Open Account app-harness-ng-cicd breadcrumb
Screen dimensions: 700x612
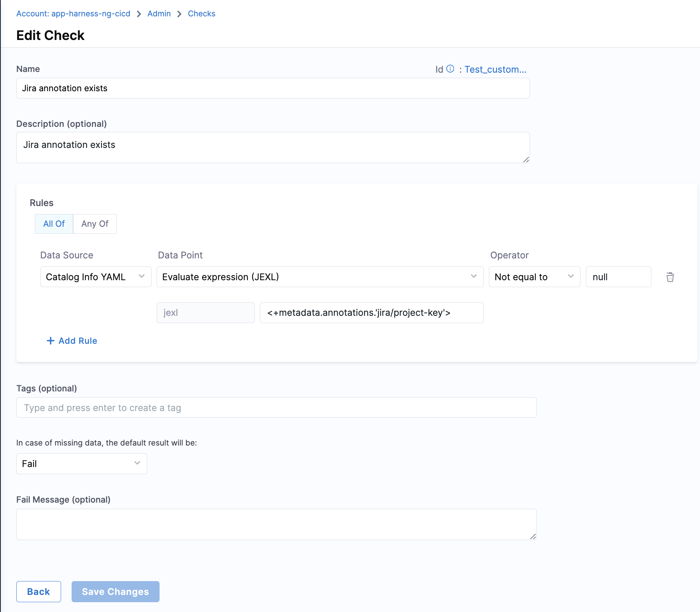[x=73, y=13]
